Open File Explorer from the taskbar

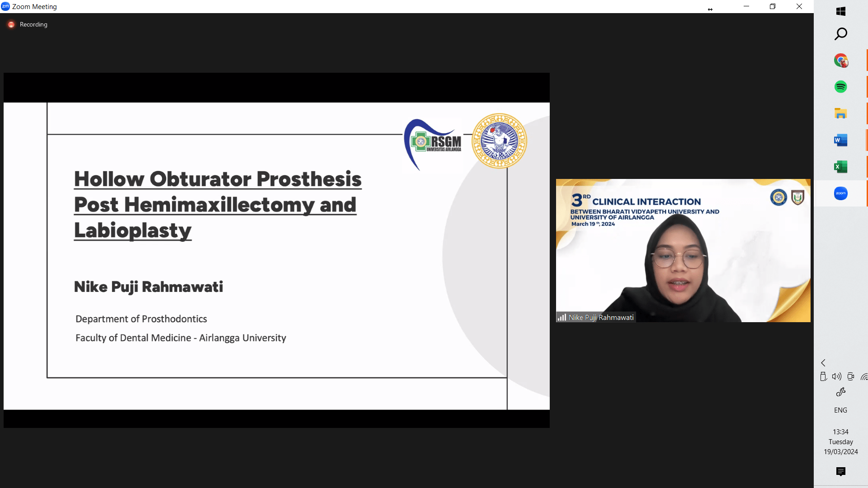click(x=841, y=113)
